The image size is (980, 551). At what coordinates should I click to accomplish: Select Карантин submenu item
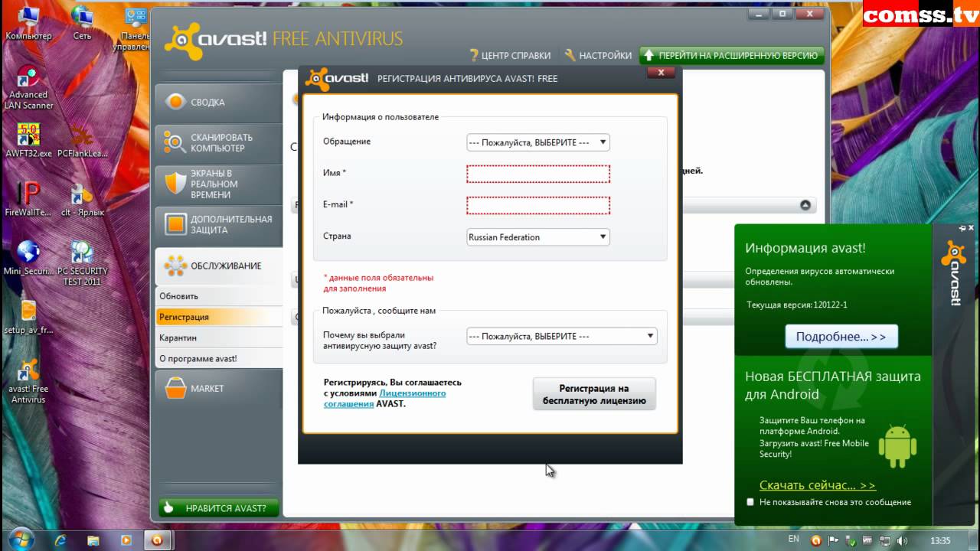pos(219,337)
